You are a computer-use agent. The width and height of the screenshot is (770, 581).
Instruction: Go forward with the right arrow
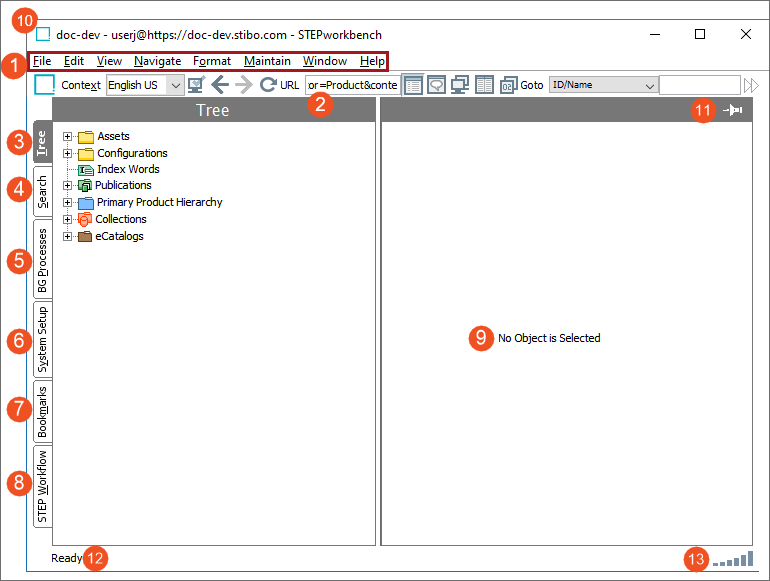click(x=244, y=84)
